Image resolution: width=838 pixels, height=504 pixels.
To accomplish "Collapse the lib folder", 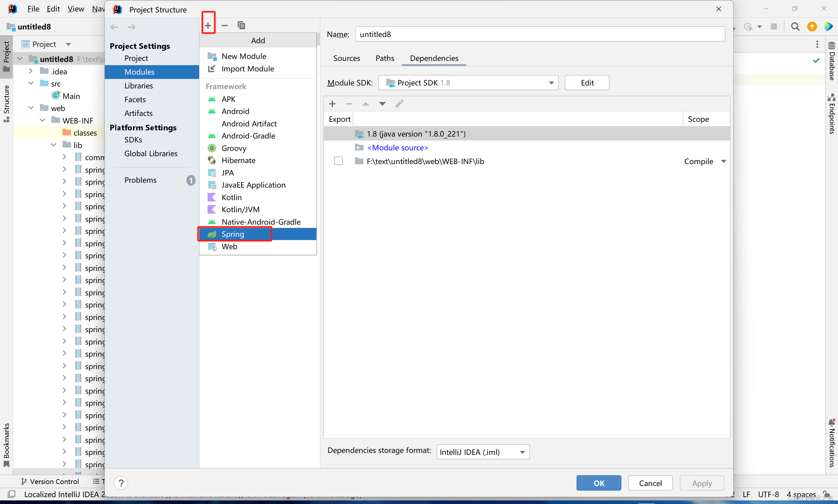I will click(x=53, y=145).
